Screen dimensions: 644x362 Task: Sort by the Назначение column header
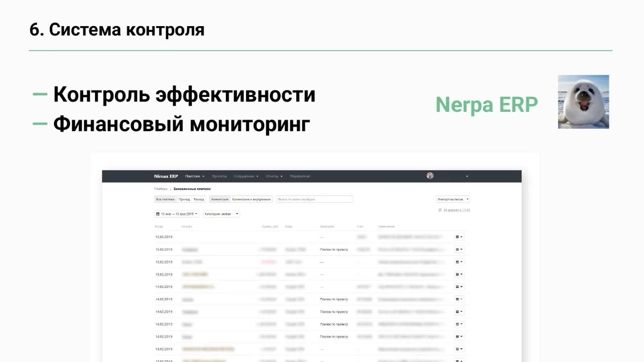[x=386, y=226]
